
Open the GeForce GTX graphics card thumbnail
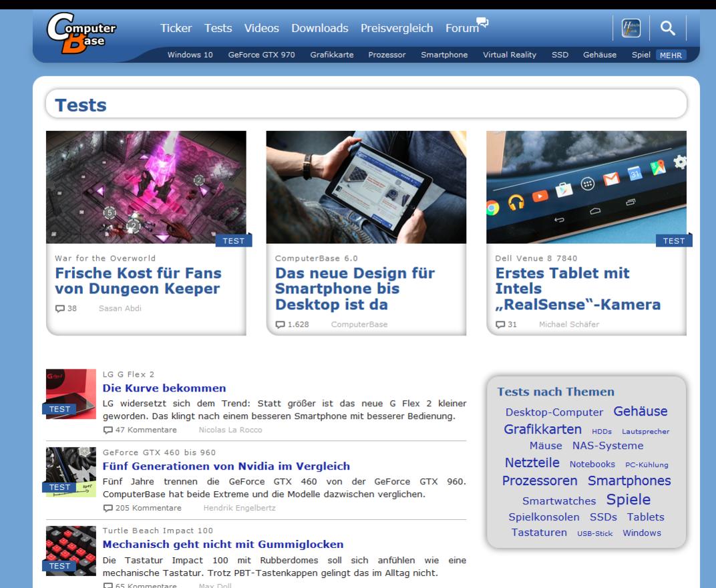pyautogui.click(x=71, y=472)
